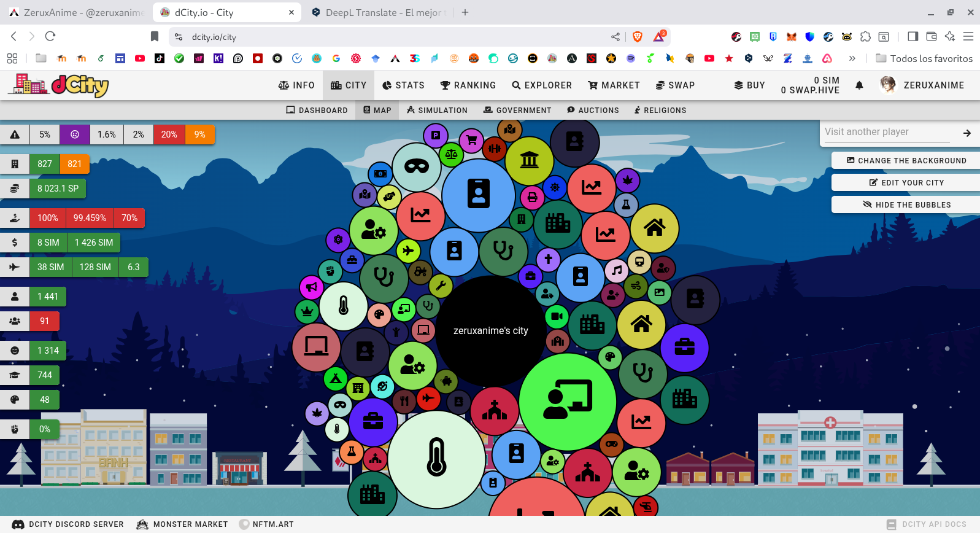Image resolution: width=980 pixels, height=533 pixels.
Task: Open the notifications bell
Action: coord(859,85)
